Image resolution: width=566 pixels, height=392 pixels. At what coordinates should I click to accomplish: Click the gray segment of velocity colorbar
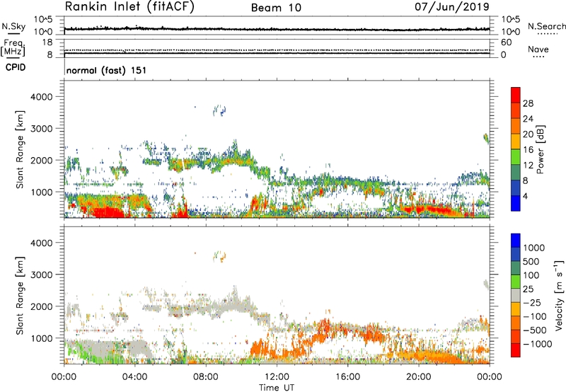click(516, 296)
